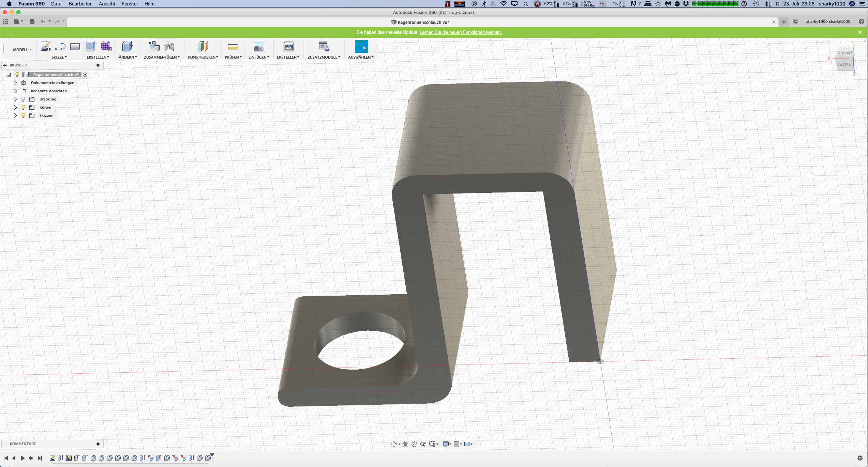
Task: Collapse the Regentonnenschlauch v6 root node
Action: click(9, 75)
